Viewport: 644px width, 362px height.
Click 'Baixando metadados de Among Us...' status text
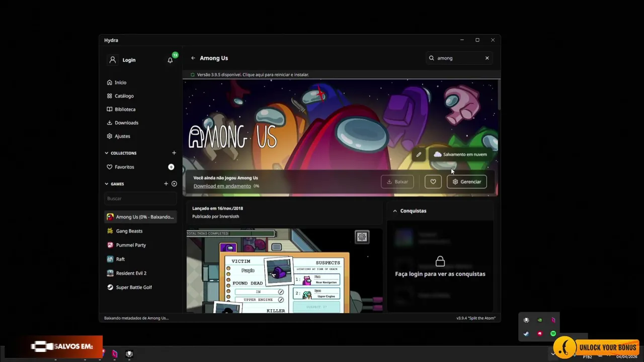tap(136, 318)
